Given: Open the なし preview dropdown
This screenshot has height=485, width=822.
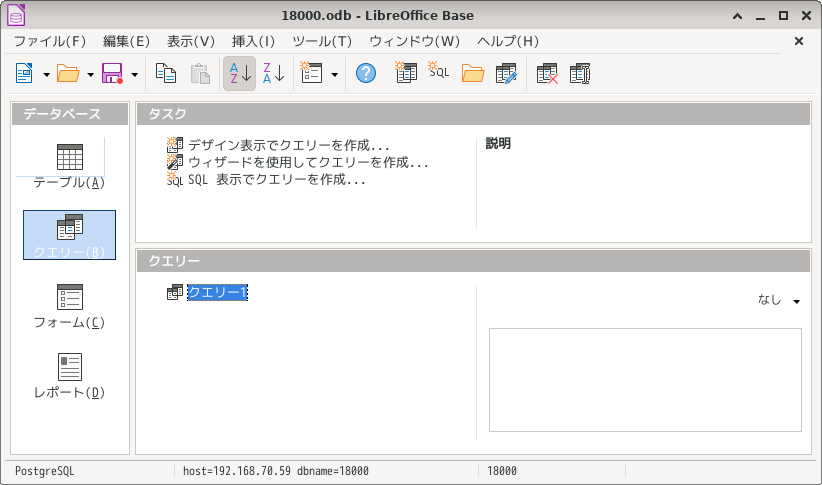Looking at the screenshot, I should [x=779, y=300].
